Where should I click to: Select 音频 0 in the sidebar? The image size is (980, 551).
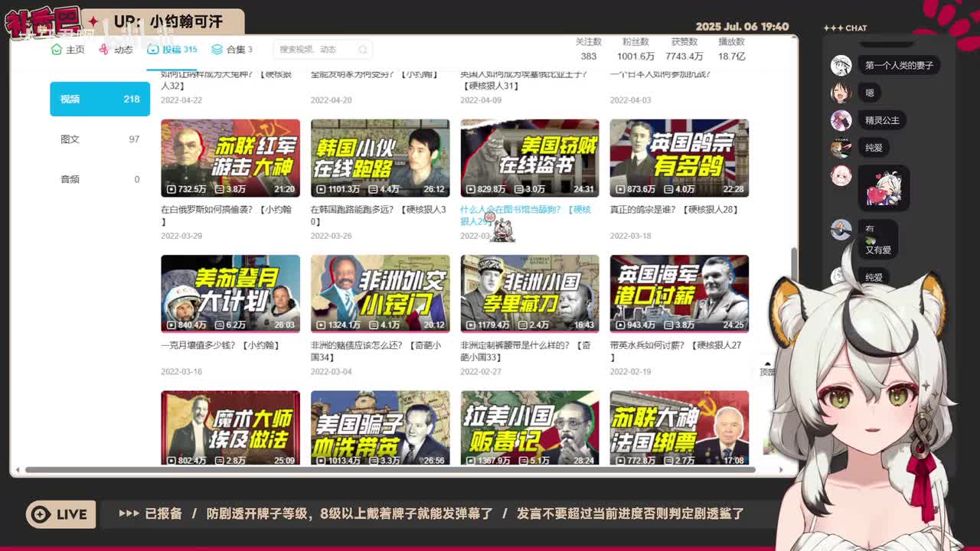tap(100, 179)
